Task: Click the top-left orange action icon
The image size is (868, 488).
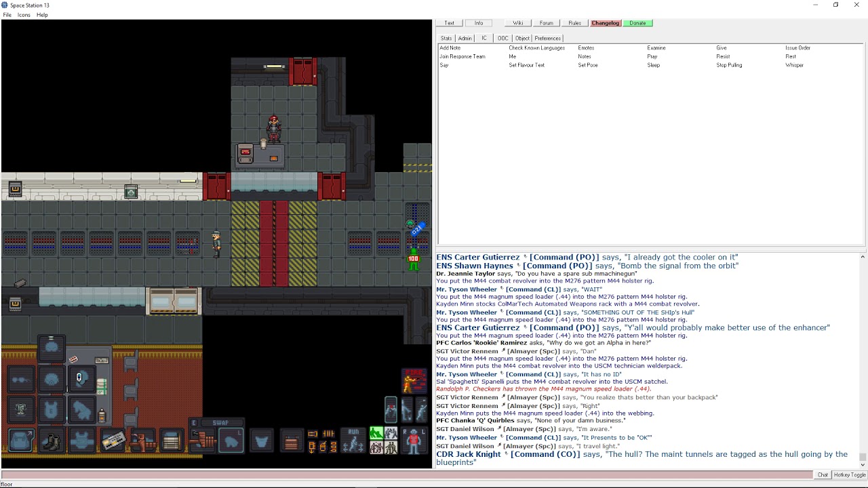Action: tap(313, 433)
